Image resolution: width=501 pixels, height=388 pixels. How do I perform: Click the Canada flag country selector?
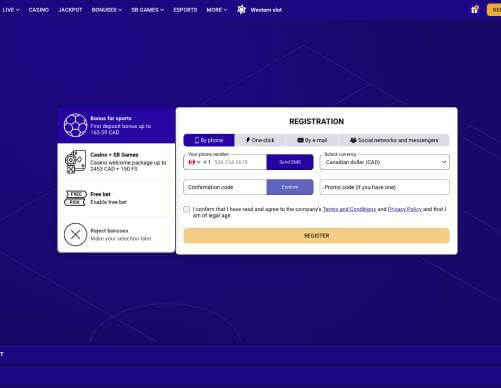[194, 162]
